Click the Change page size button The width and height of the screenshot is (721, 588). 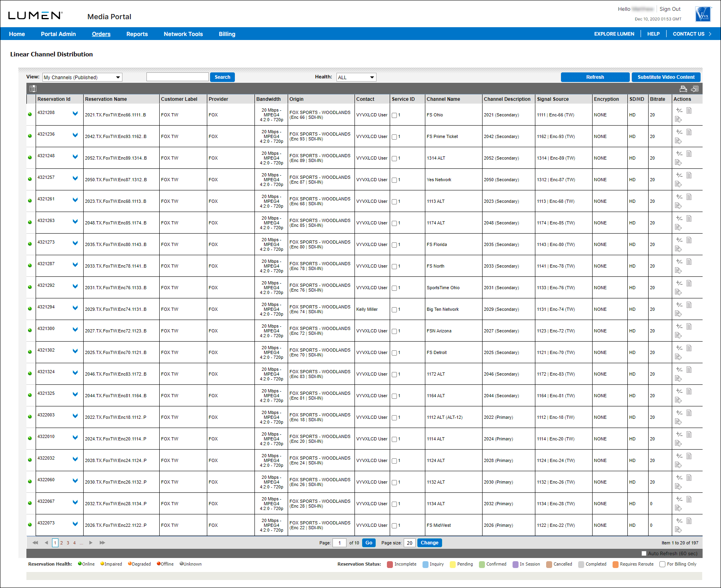pyautogui.click(x=430, y=543)
